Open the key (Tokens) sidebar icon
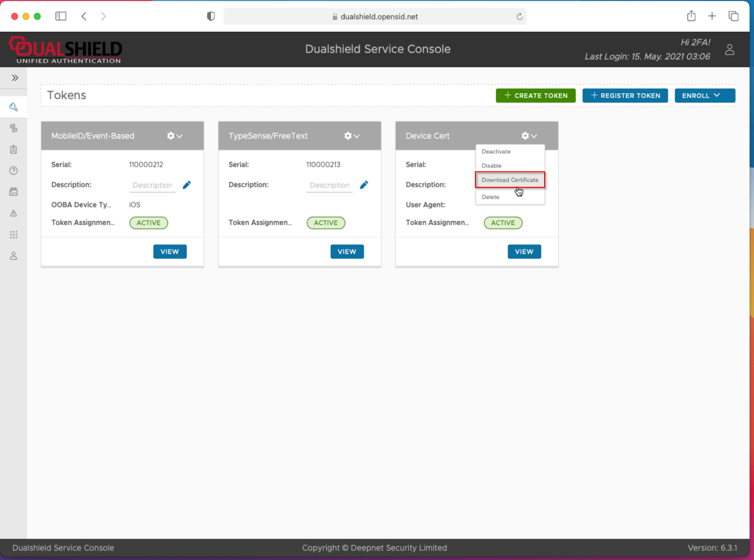754x560 pixels. coord(14,107)
